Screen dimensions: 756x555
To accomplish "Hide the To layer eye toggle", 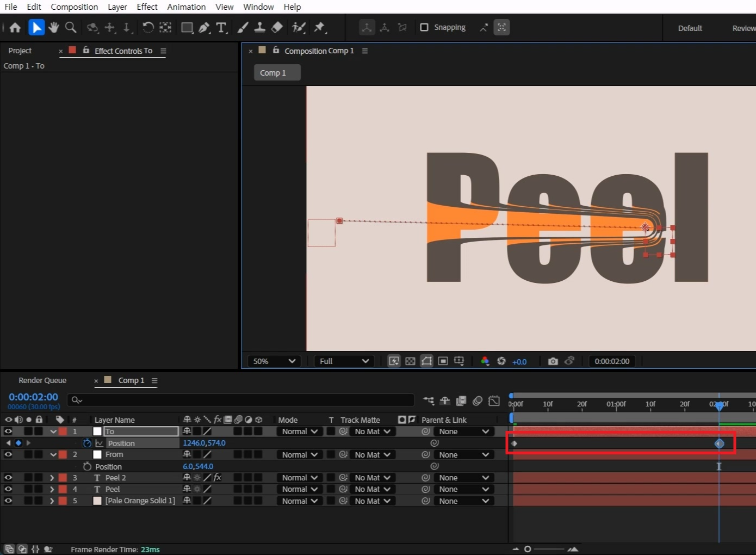I will coord(8,431).
